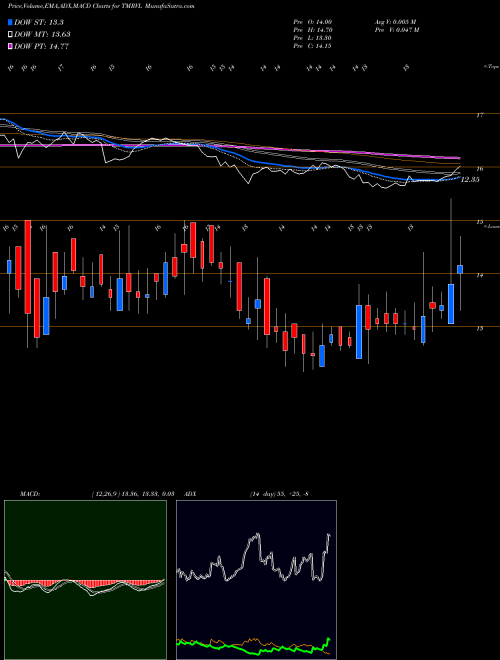500x660 pixels.
Task: Click the chart title for TMRVL MunafaSutra.com
Action: coord(101,7)
